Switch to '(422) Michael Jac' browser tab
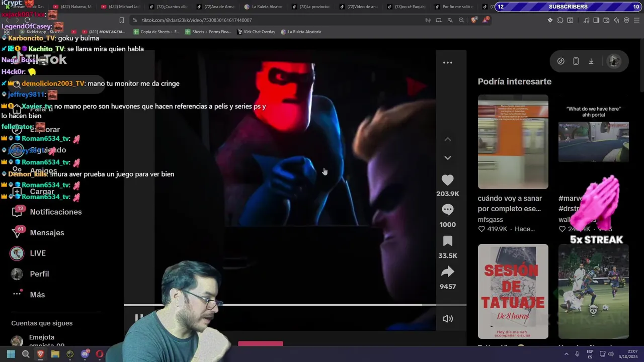 [x=120, y=7]
